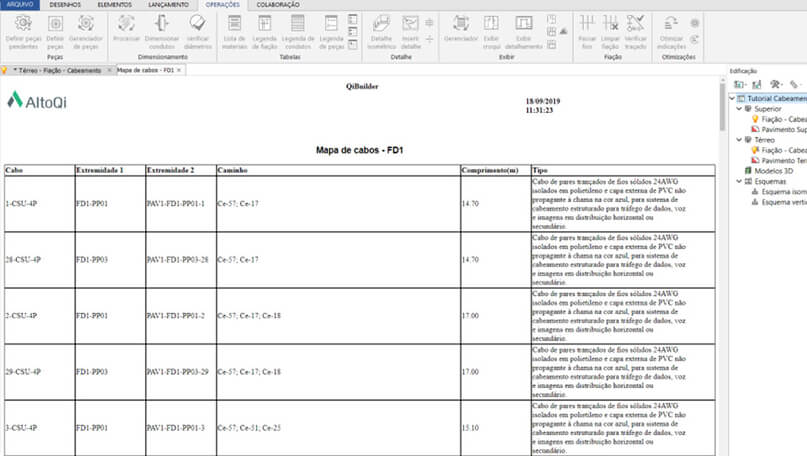This screenshot has width=807, height=456.
Task: Click the first icon in Edificação toolbar
Action: click(740, 84)
